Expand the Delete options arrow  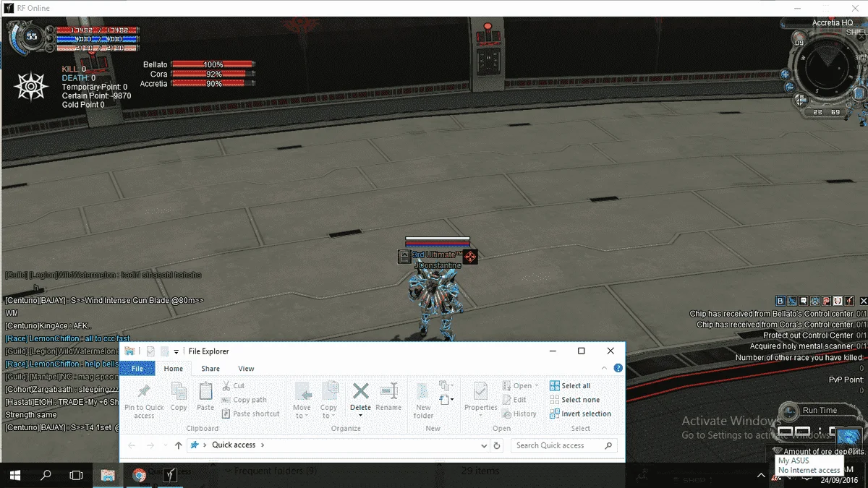click(x=360, y=415)
